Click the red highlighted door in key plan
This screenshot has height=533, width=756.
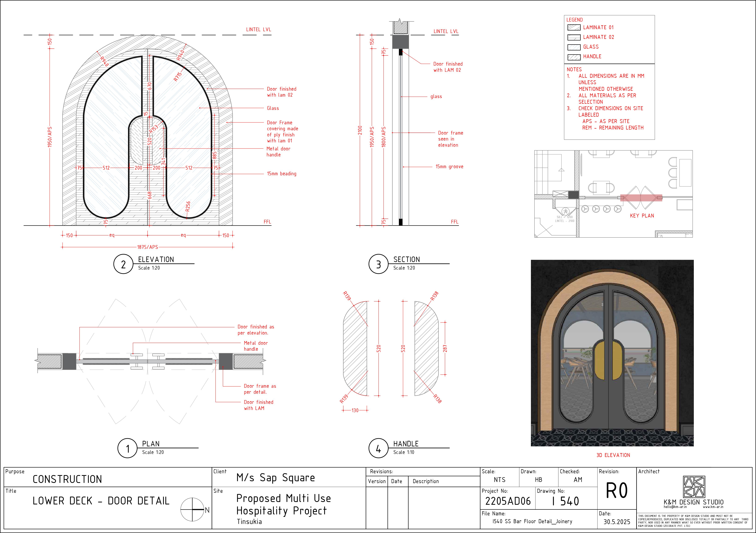[641, 198]
